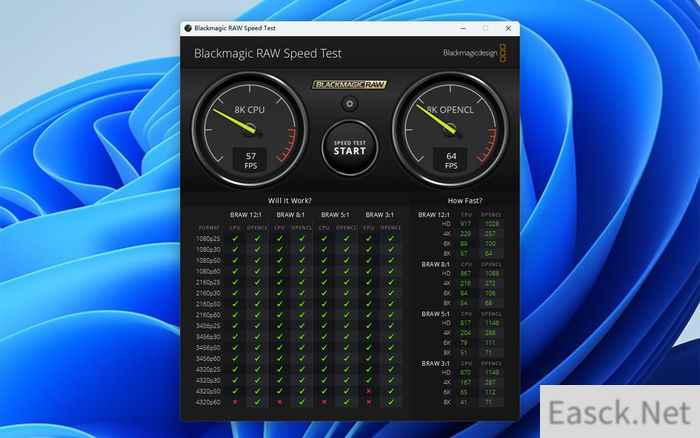Click green check for 4320p60 BRAW 3:1 OpenCL
700x438 pixels.
pyautogui.click(x=391, y=402)
